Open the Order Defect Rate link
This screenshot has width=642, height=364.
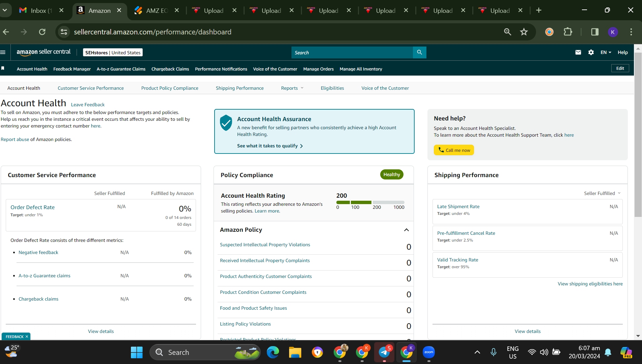tap(32, 207)
